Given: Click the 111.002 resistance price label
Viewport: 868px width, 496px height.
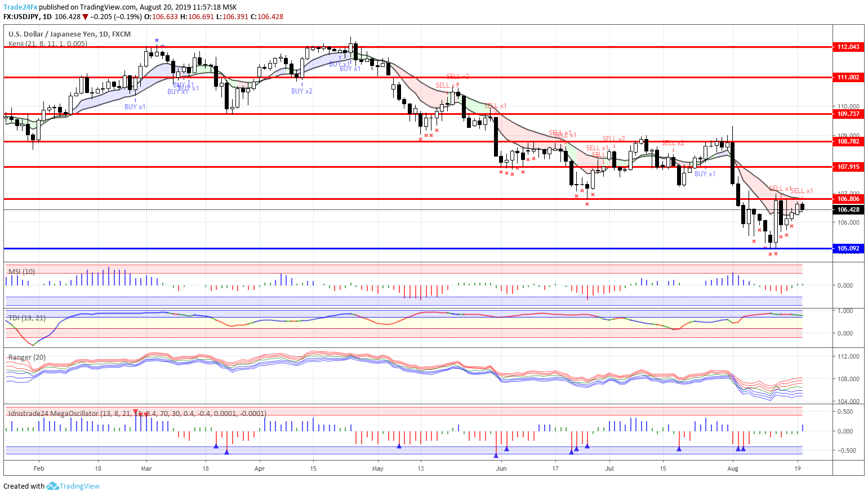Looking at the screenshot, I should (848, 77).
